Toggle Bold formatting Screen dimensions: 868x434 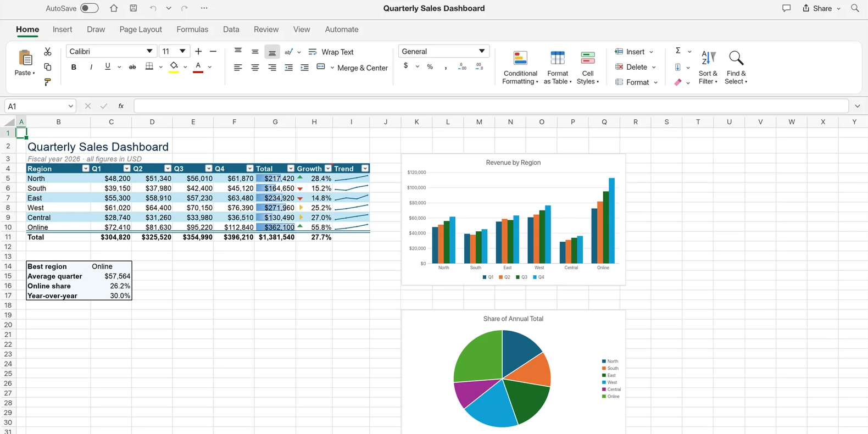click(74, 67)
